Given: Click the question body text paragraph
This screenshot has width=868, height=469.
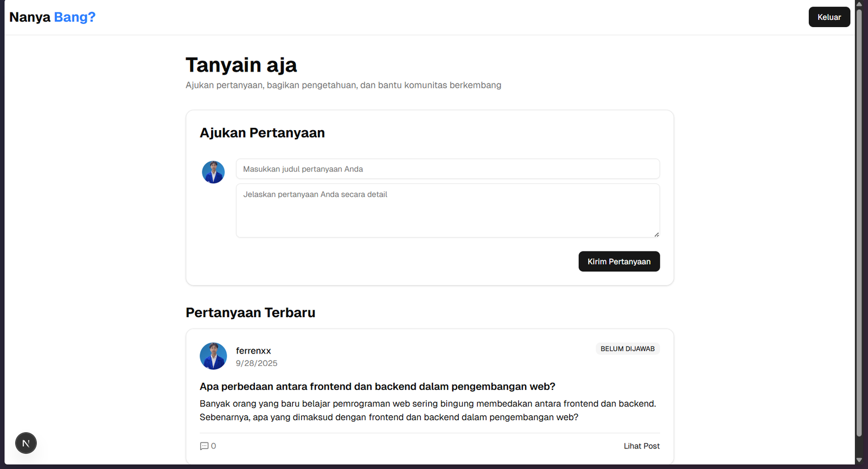Looking at the screenshot, I should (x=428, y=410).
